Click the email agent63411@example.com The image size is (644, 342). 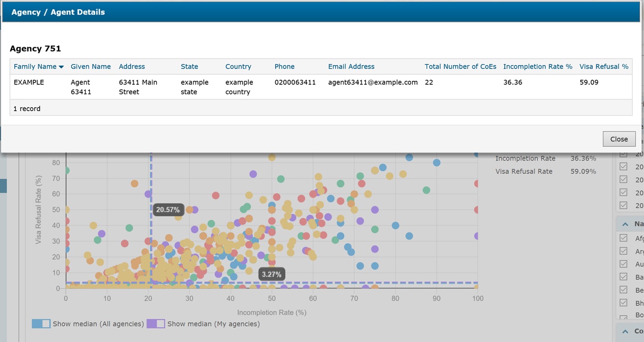373,82
